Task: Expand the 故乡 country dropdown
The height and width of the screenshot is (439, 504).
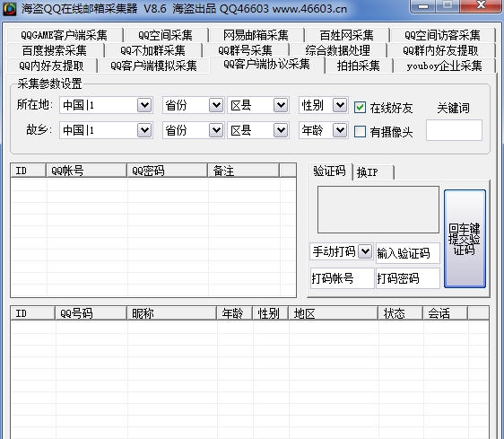Action: click(x=144, y=130)
